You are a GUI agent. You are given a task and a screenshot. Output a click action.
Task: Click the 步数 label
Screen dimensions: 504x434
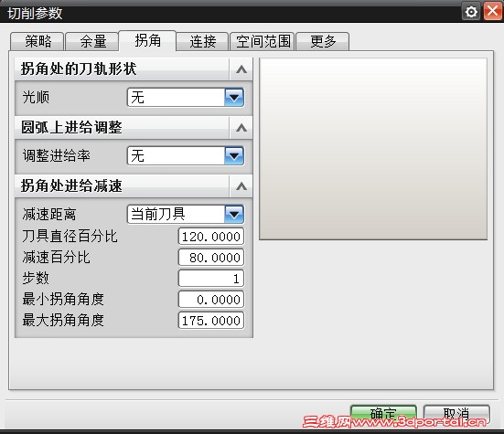pos(36,279)
